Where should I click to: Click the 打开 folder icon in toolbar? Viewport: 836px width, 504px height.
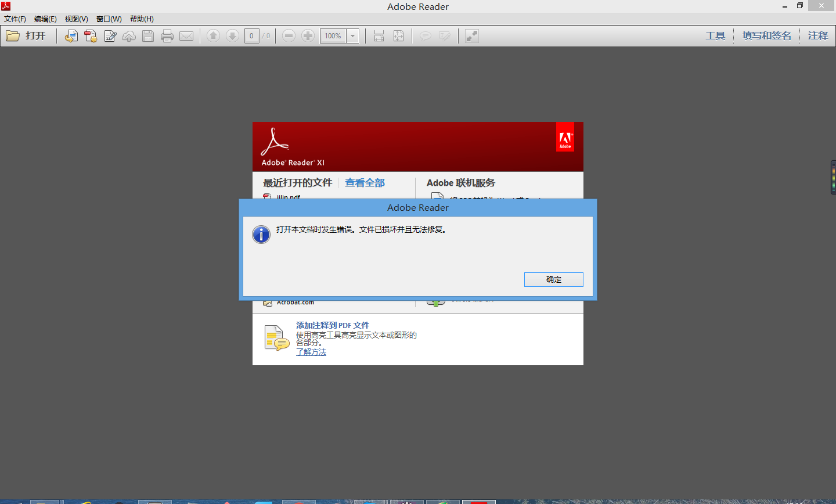point(13,36)
